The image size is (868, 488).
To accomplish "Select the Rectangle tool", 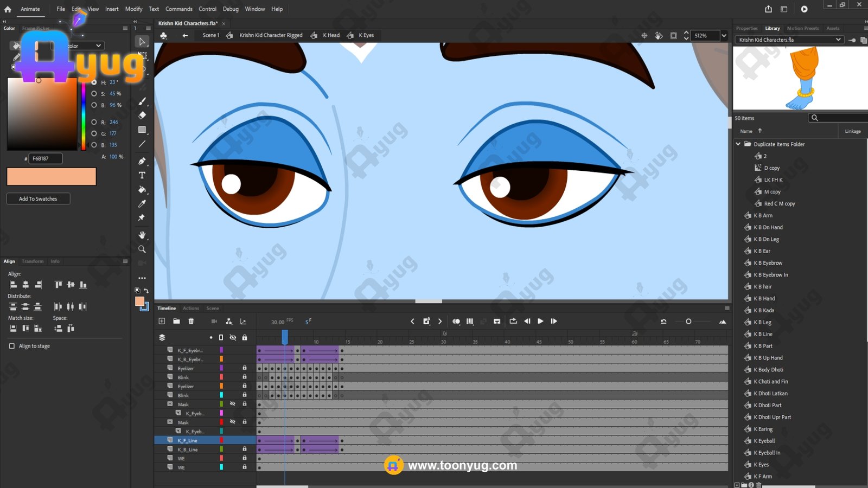I will [x=142, y=130].
